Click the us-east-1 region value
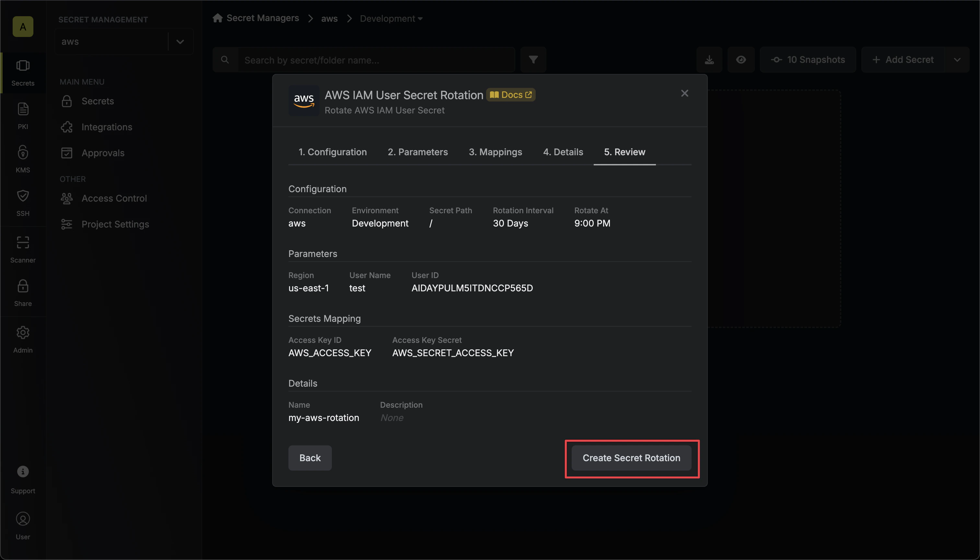Viewport: 980px width, 560px height. (309, 288)
